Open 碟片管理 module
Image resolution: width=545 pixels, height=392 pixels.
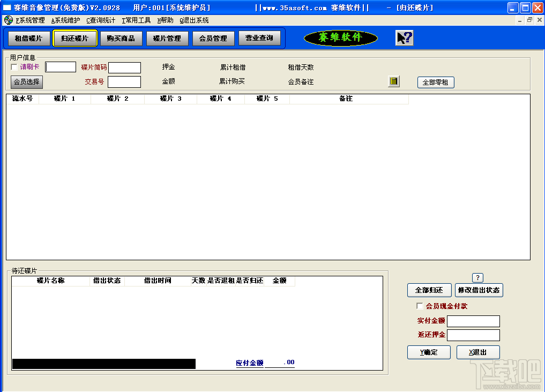tap(167, 38)
